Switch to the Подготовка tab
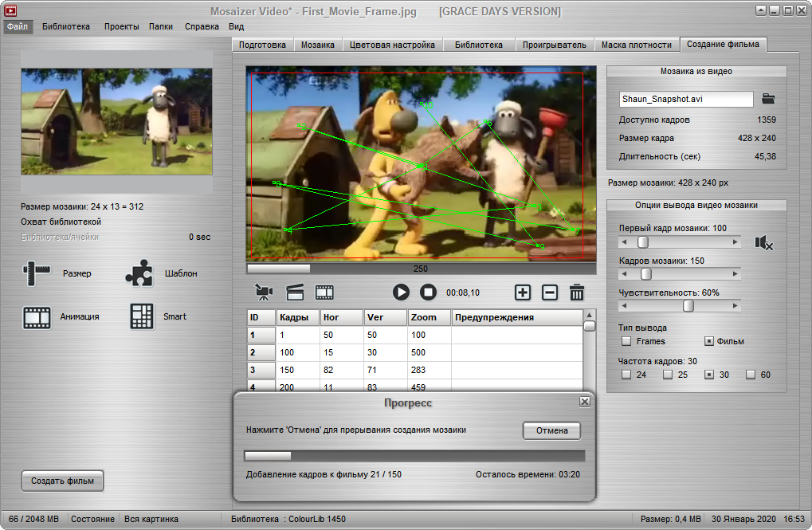This screenshot has height=530, width=812. click(262, 45)
